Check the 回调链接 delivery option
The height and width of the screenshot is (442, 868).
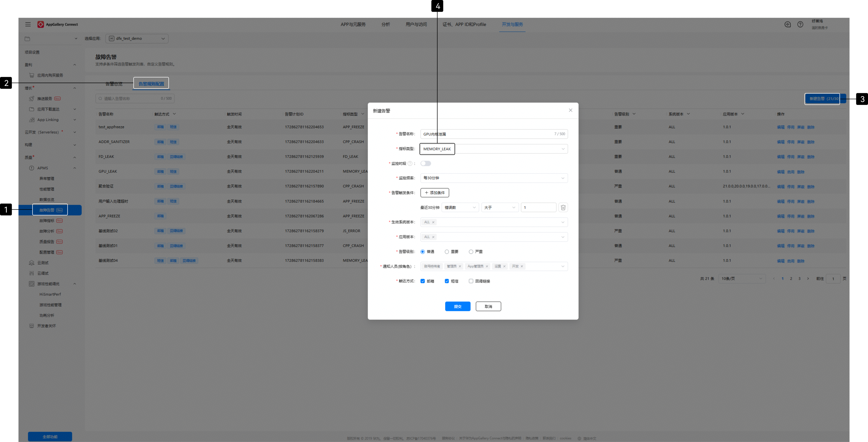point(471,281)
